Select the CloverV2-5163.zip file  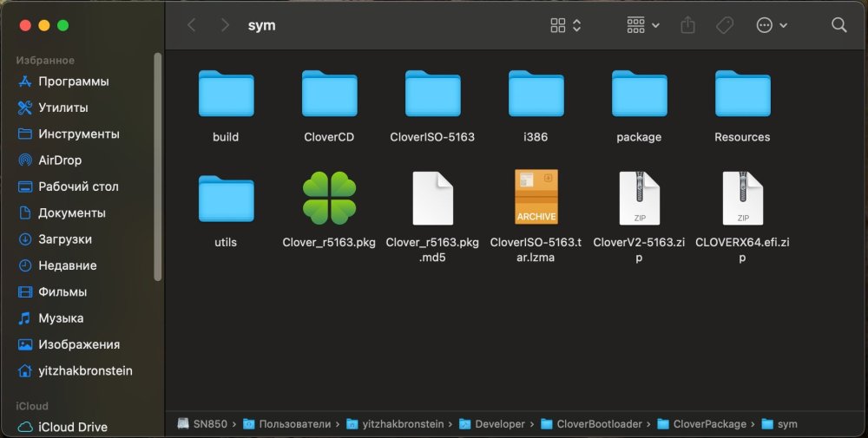[x=640, y=198]
